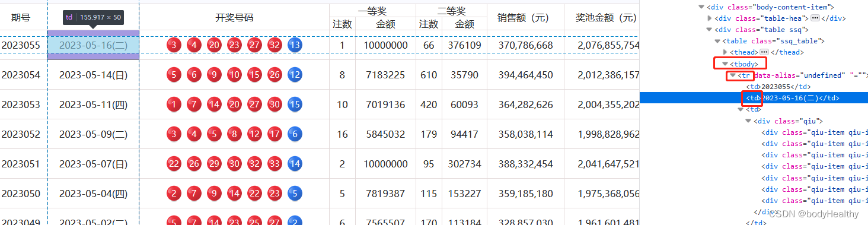Click red ball 20 in the 2023055 row

(214, 45)
